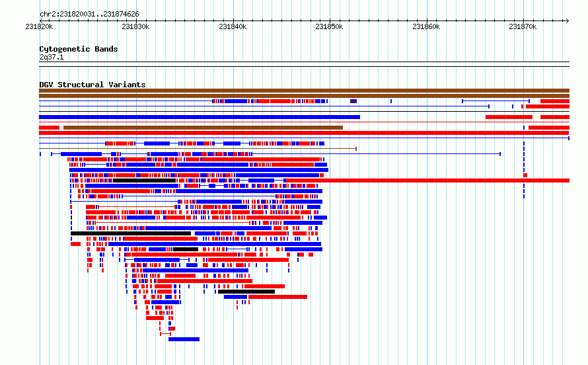Select the black bar near 231840k, third row from bottom of cluster
588x365 pixels.
(x=246, y=292)
